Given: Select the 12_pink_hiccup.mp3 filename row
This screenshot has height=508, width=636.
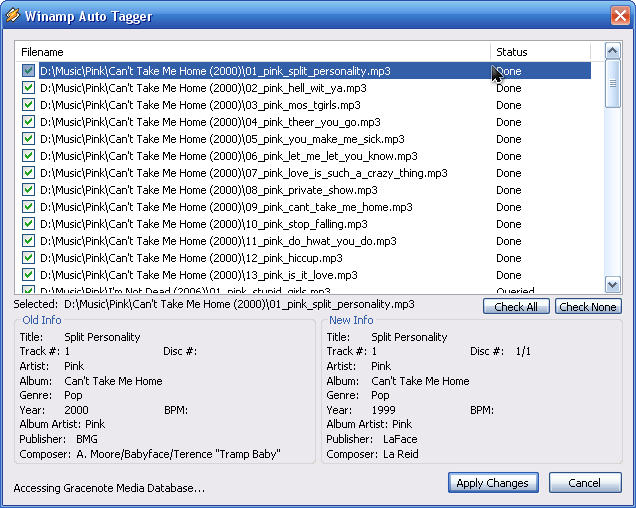Looking at the screenshot, I should [x=191, y=258].
